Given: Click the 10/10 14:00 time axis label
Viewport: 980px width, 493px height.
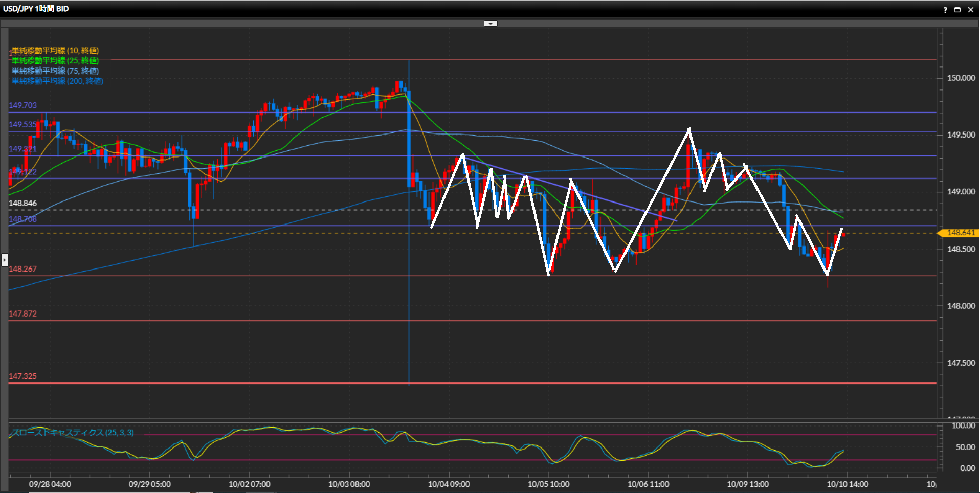Looking at the screenshot, I should [x=848, y=484].
